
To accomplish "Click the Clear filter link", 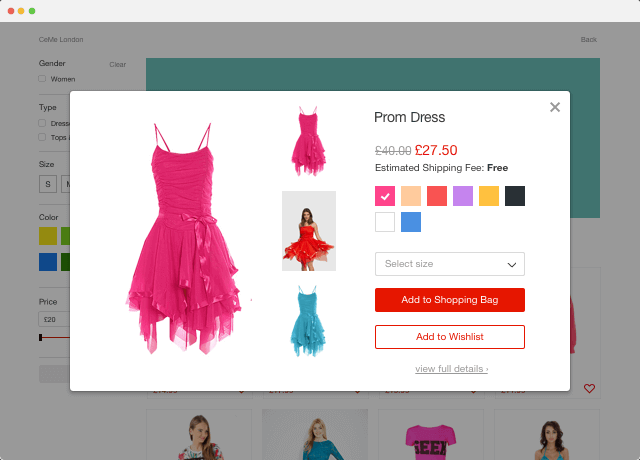I will point(118,64).
